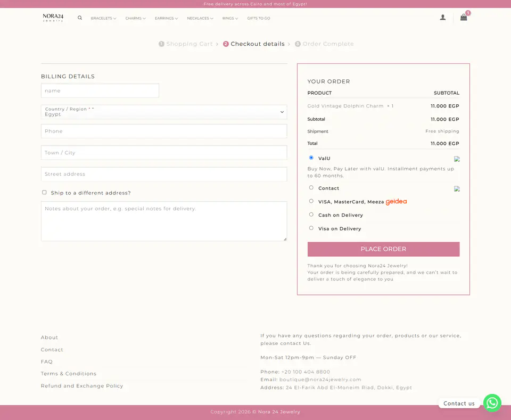Open Gifts To Go menu item
Viewport: 511px width, 420px height.
click(x=259, y=18)
